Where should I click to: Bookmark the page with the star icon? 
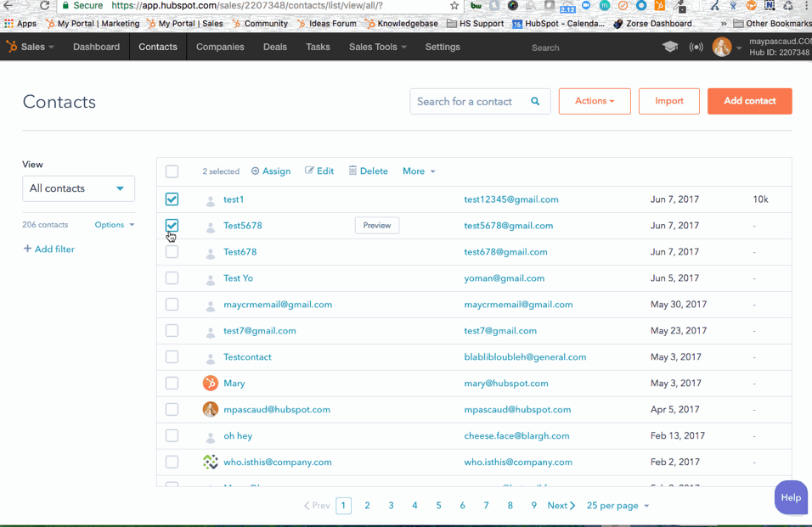click(454, 6)
